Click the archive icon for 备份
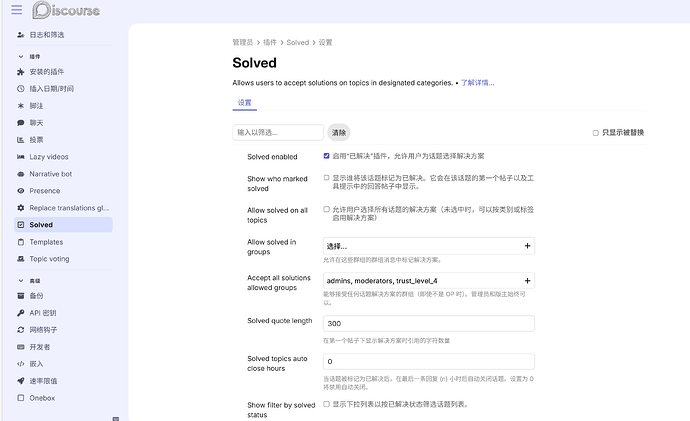Image resolution: width=690 pixels, height=421 pixels. coord(21,296)
